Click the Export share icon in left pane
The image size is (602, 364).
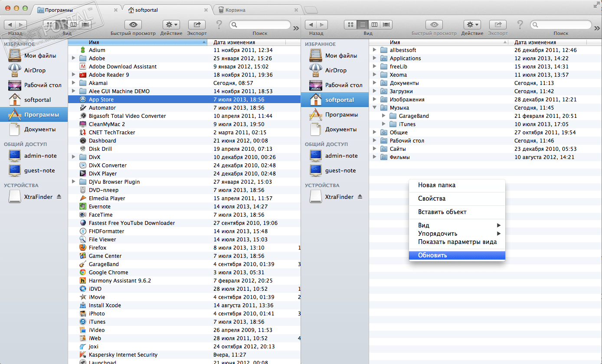(x=197, y=25)
